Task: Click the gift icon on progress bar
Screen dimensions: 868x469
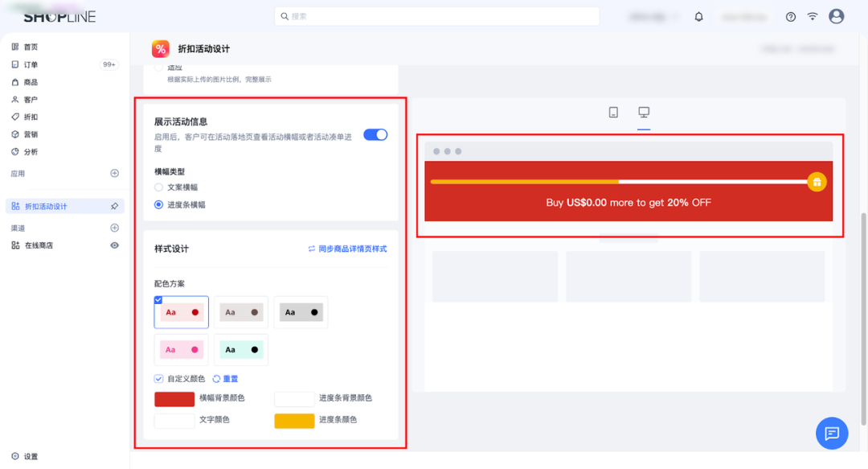Action: pos(817,182)
